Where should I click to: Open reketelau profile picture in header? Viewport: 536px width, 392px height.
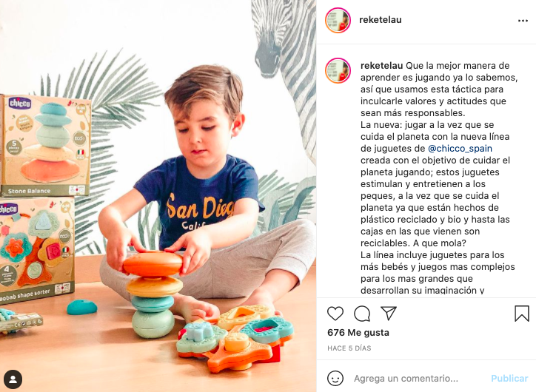pyautogui.click(x=338, y=20)
